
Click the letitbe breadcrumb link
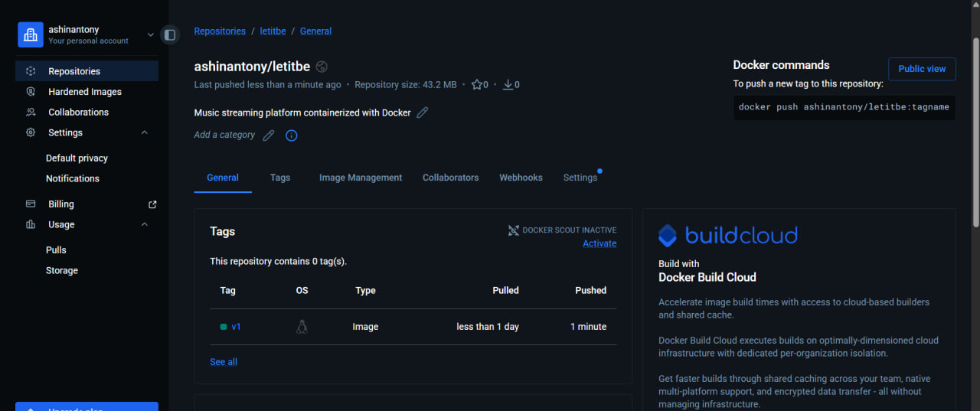(x=271, y=31)
